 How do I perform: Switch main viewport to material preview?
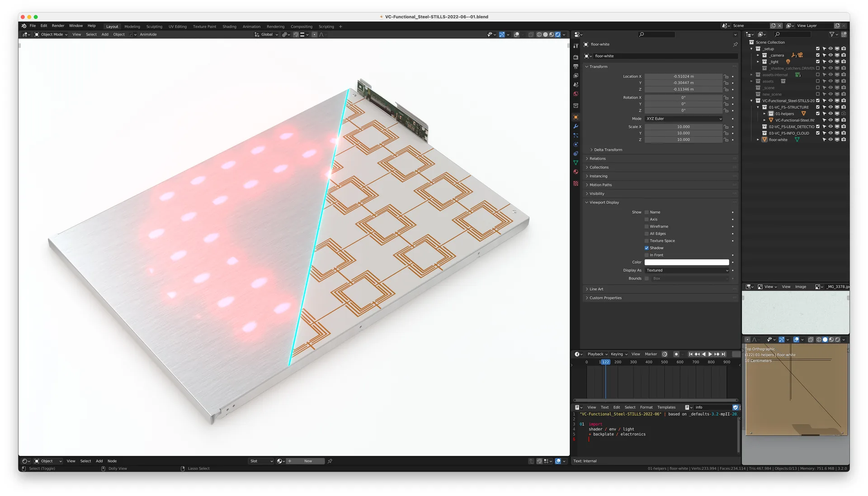pyautogui.click(x=552, y=34)
